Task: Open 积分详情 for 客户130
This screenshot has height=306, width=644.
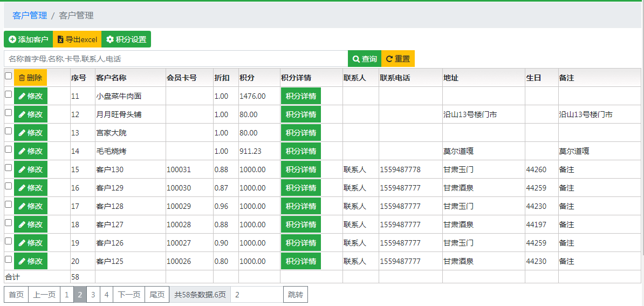Action: tap(300, 169)
